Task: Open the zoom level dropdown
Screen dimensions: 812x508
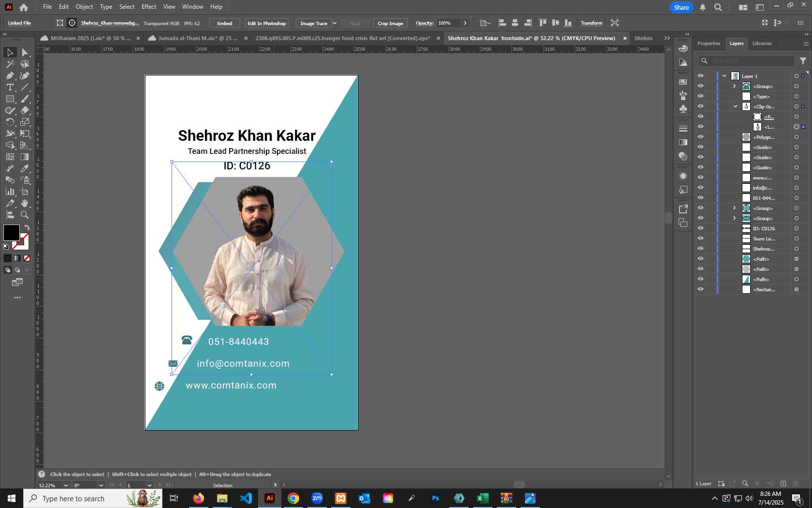Action: 66,485
